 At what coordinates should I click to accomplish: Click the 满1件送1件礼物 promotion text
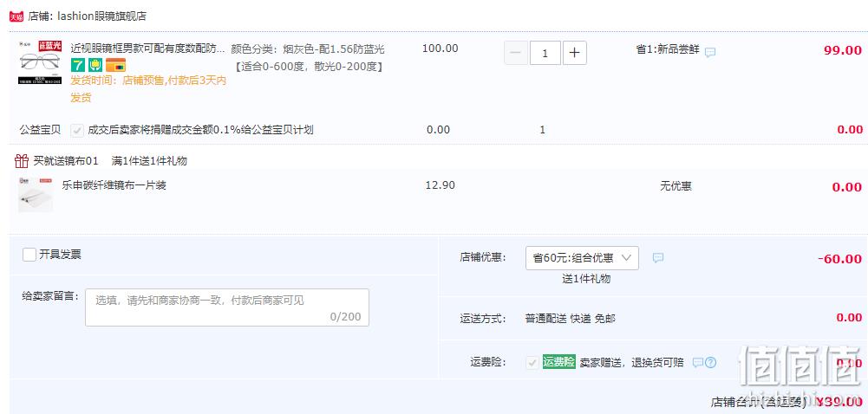click(x=149, y=161)
